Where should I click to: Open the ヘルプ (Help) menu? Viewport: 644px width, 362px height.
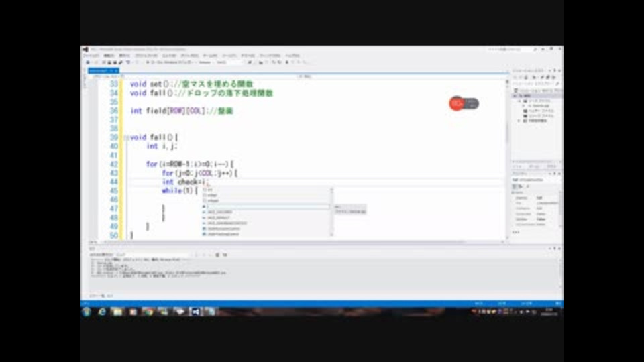pyautogui.click(x=292, y=56)
